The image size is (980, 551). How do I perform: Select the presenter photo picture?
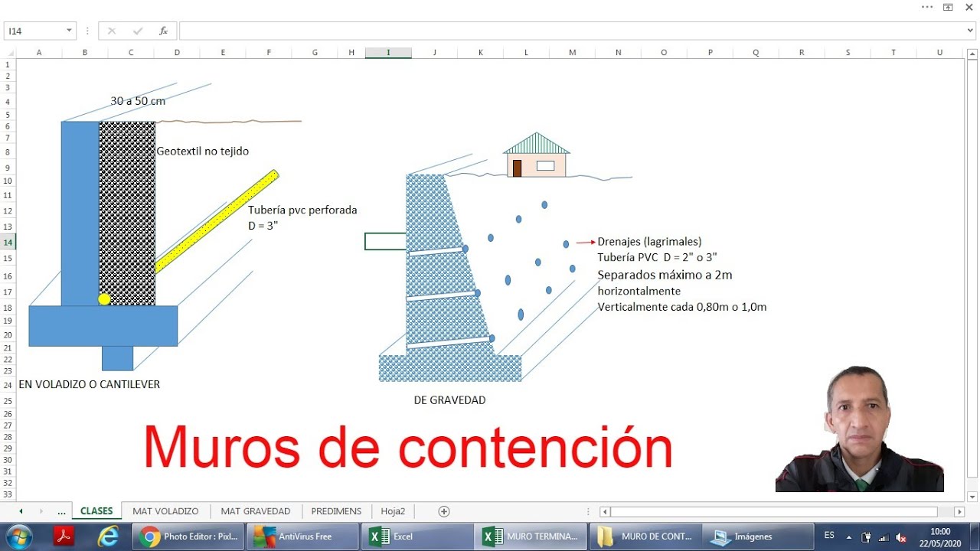[x=860, y=429]
